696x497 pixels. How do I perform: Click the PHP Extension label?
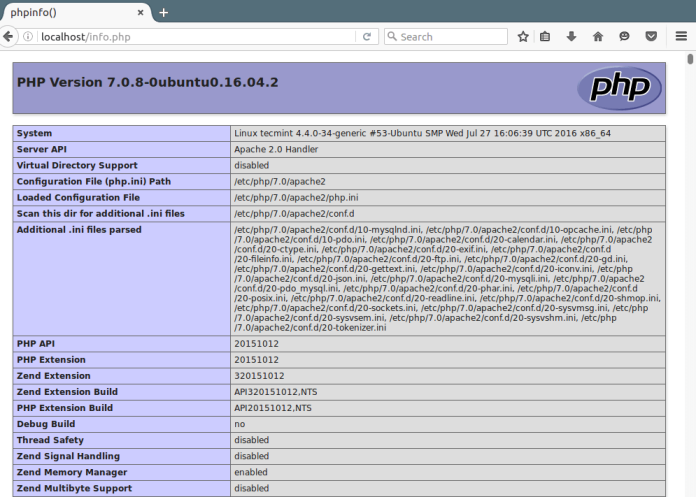[51, 359]
